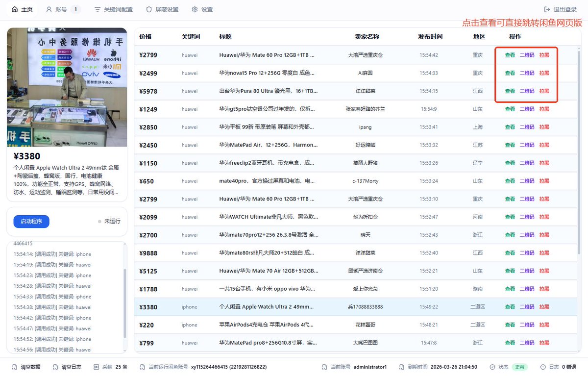Image resolution: width=588 pixels, height=376 pixels.
Task: Select the ¥3380 Apple Watch Ultra row title
Action: [x=267, y=307]
